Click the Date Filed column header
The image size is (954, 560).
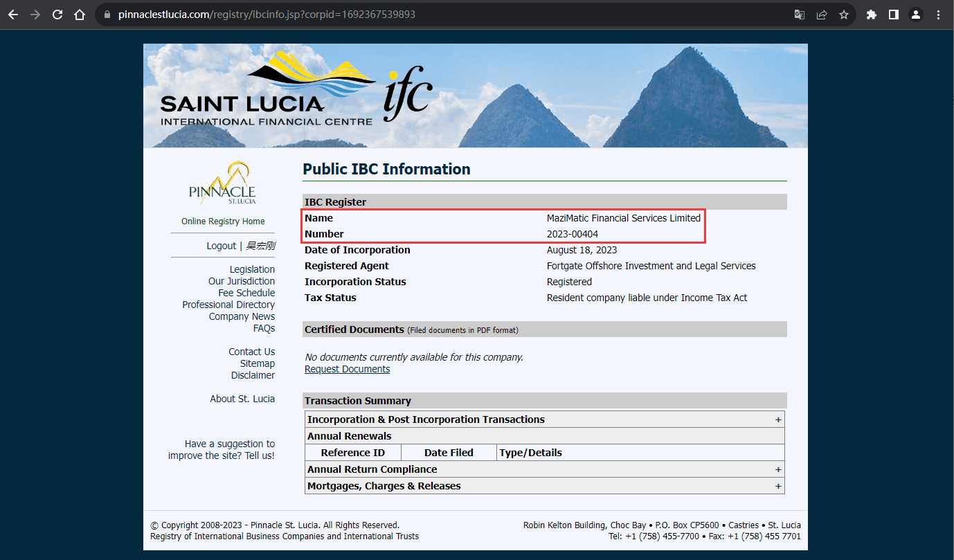click(449, 453)
